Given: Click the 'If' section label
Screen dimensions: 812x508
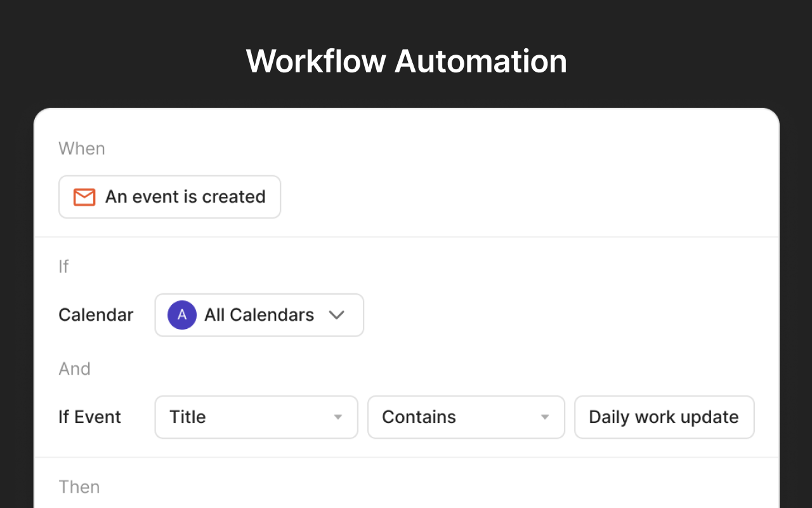Looking at the screenshot, I should pos(63,267).
